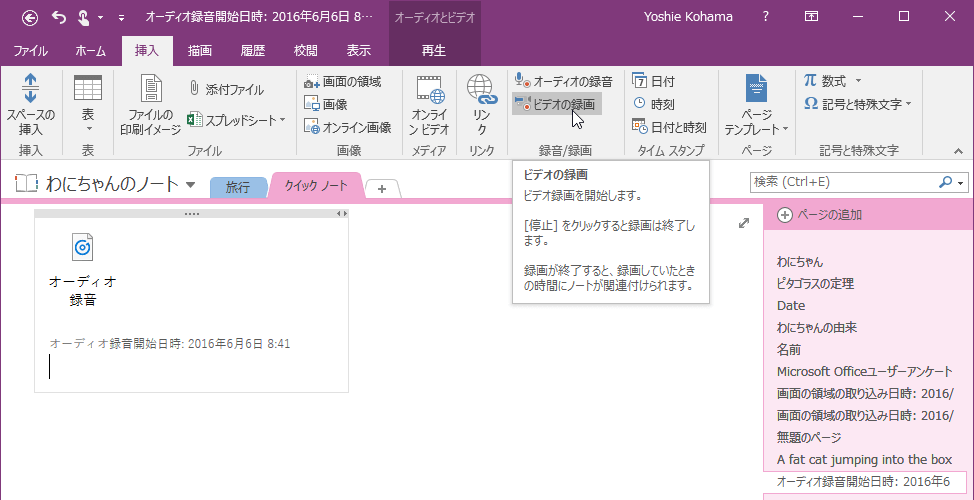The height and width of the screenshot is (500, 974).
Task: Click the オーディオ録音 audio file icon in the note
Action: pos(83,247)
